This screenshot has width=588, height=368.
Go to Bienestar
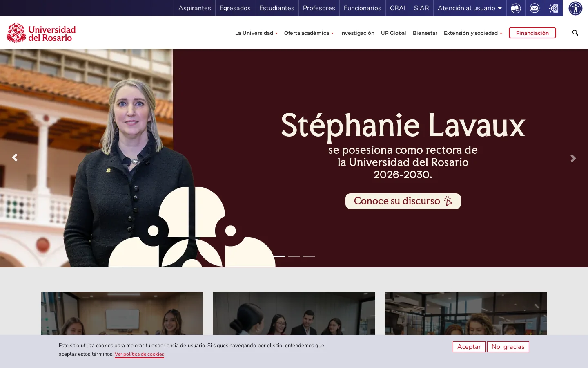coord(425,33)
